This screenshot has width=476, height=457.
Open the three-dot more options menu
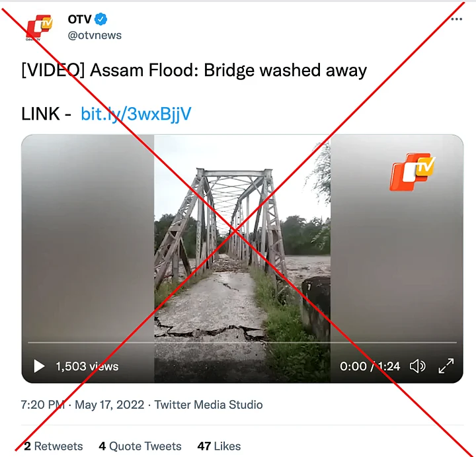pyautogui.click(x=456, y=19)
